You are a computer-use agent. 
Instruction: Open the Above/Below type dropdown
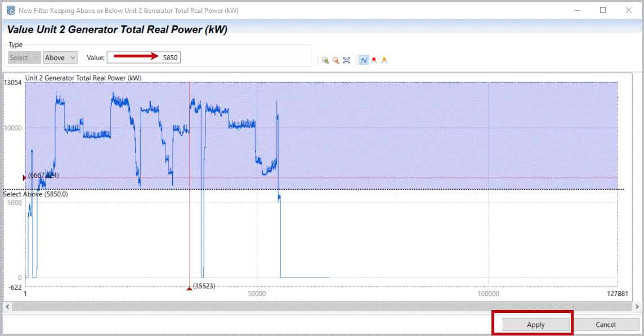[60, 57]
